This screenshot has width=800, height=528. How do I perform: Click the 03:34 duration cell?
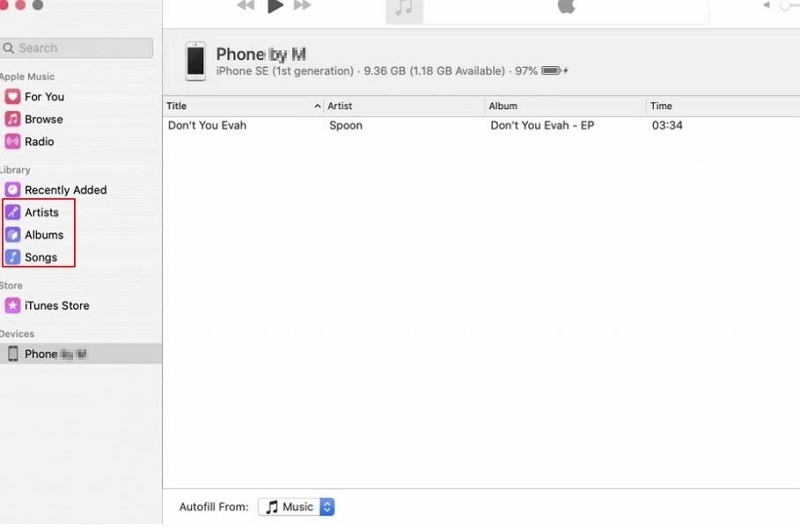point(667,125)
